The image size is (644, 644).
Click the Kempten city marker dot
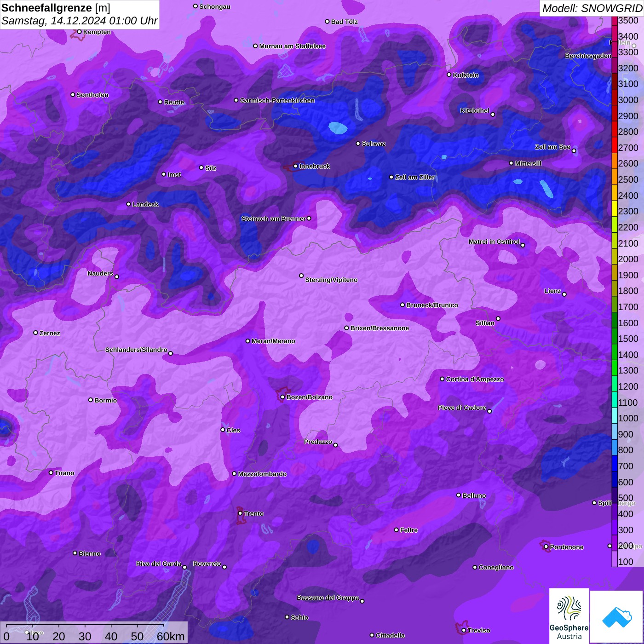coord(79,32)
